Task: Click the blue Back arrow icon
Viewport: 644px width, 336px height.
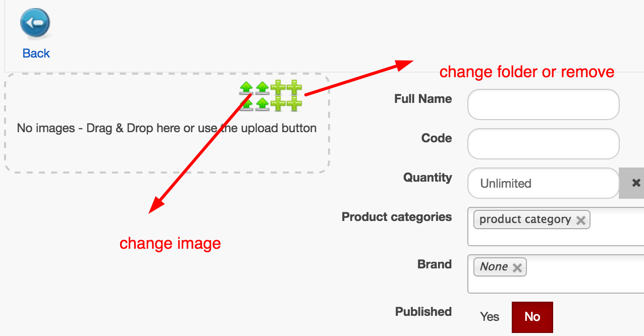Action: pos(35,23)
